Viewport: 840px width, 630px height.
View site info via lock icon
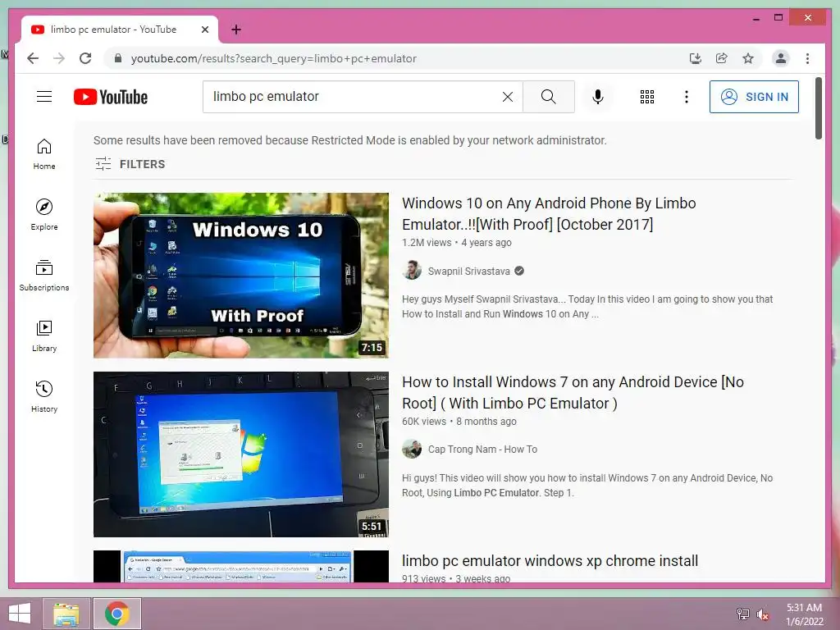click(x=118, y=58)
